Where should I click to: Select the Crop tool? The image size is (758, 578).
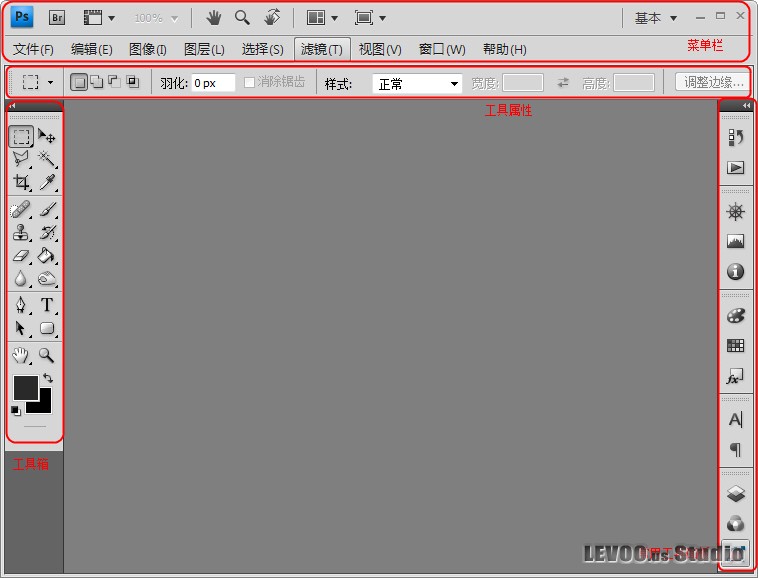click(21, 182)
